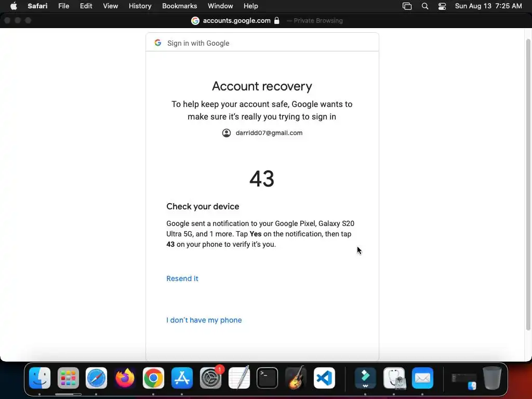Viewport: 532px width, 399px height.
Task: Open TextEdit from the Dock
Action: coord(239,378)
